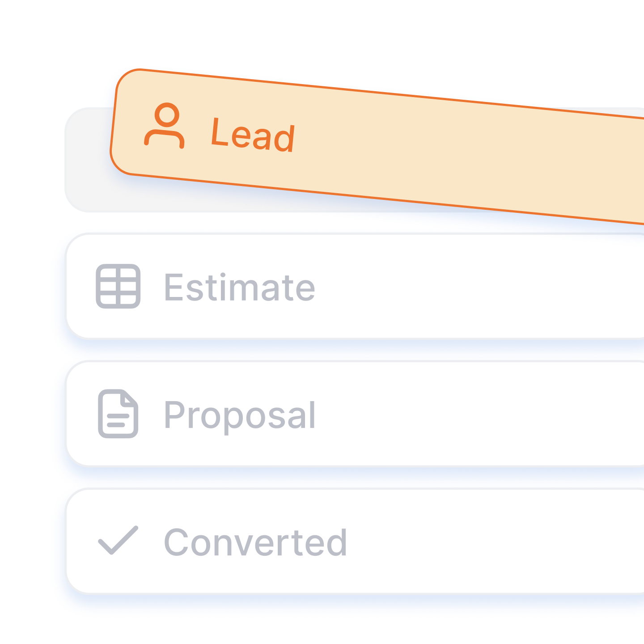The image size is (644, 644).
Task: Pick the highlighted orange Lead card
Action: 377,146
